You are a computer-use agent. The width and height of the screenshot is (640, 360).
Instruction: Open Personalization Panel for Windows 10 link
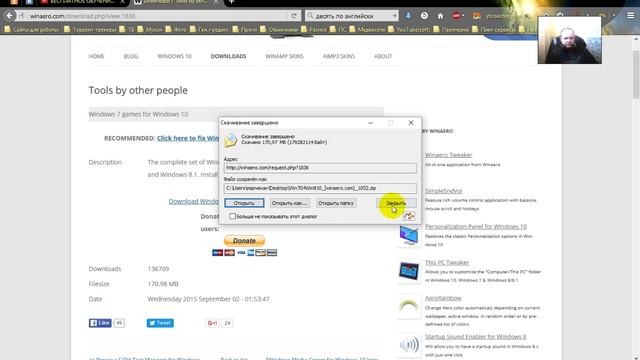tap(476, 227)
